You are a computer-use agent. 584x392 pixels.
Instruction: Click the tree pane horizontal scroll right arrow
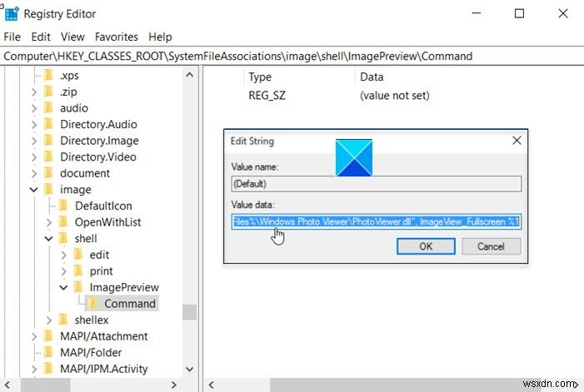click(173, 385)
